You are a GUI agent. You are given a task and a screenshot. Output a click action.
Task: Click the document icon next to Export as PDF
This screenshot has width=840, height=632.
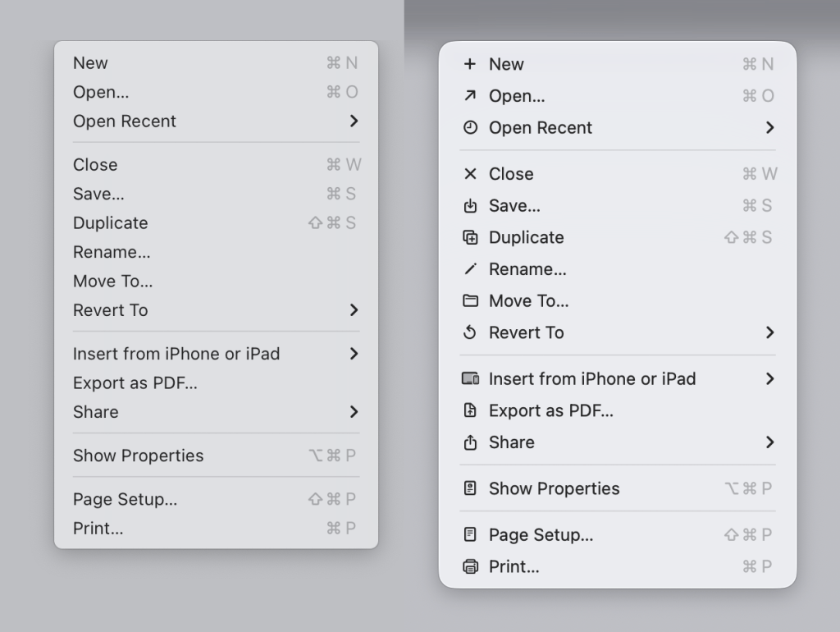(472, 410)
